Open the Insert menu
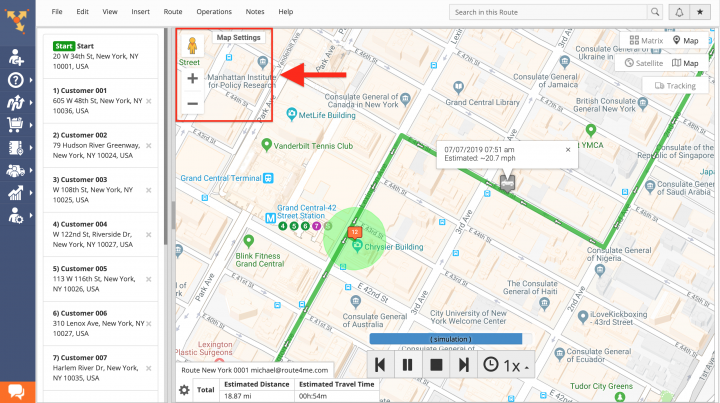The height and width of the screenshot is (403, 720). coord(141,12)
